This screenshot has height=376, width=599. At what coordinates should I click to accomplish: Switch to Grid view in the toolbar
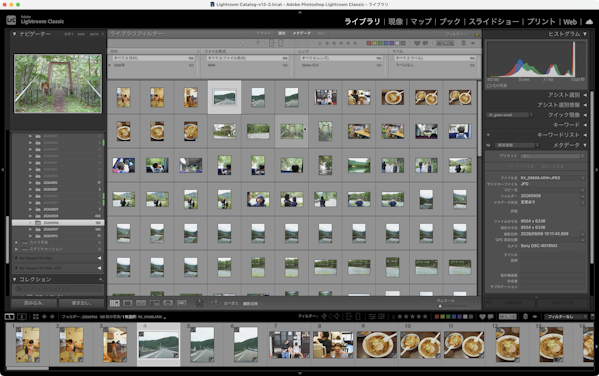[x=115, y=303]
